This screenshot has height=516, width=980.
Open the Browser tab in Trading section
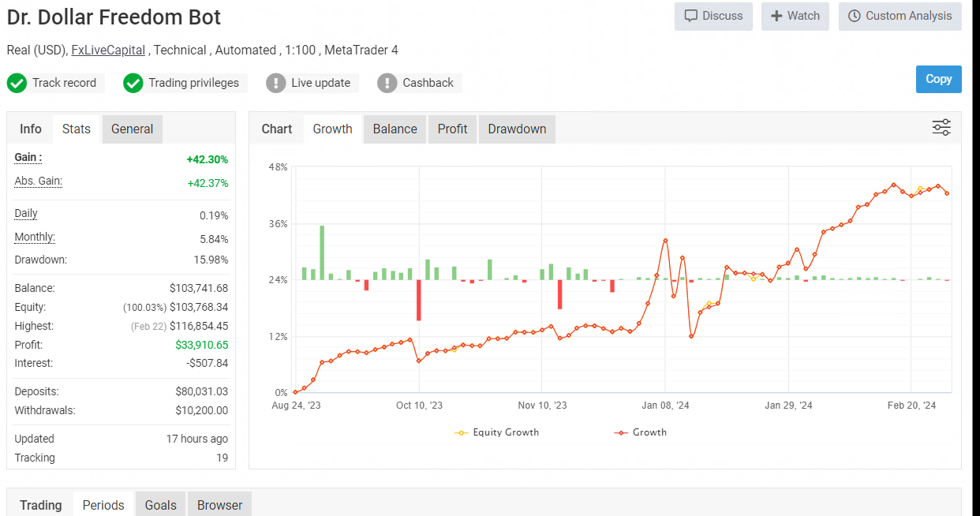(x=219, y=505)
